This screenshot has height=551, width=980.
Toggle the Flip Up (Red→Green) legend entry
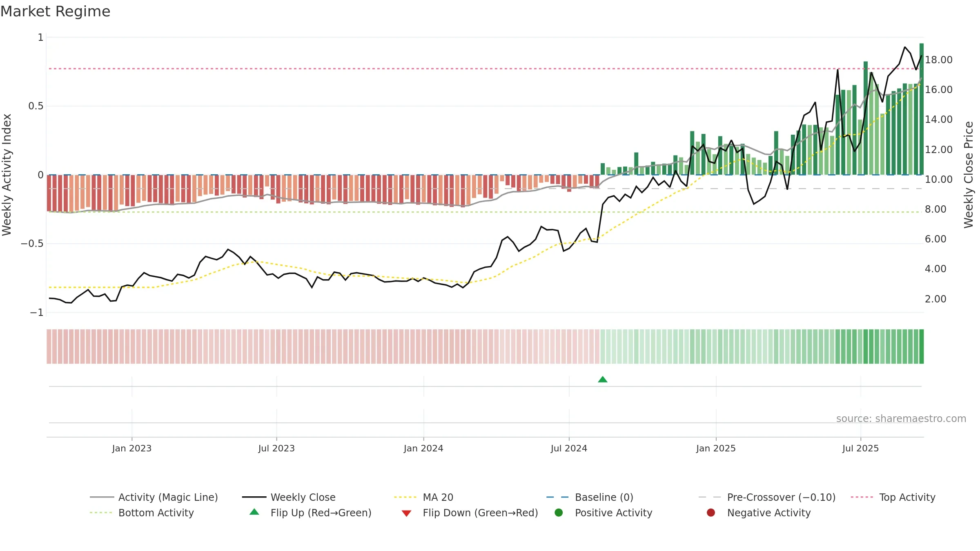click(310, 513)
